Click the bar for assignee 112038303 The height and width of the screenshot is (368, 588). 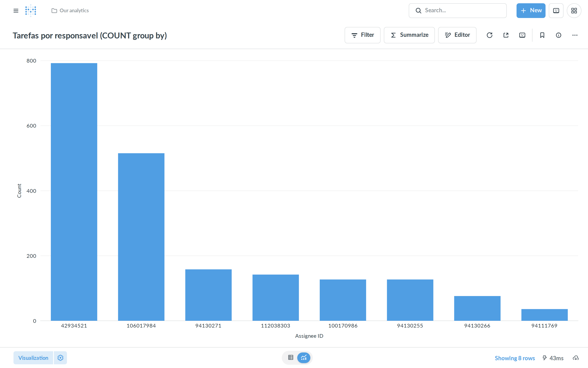coord(276,297)
